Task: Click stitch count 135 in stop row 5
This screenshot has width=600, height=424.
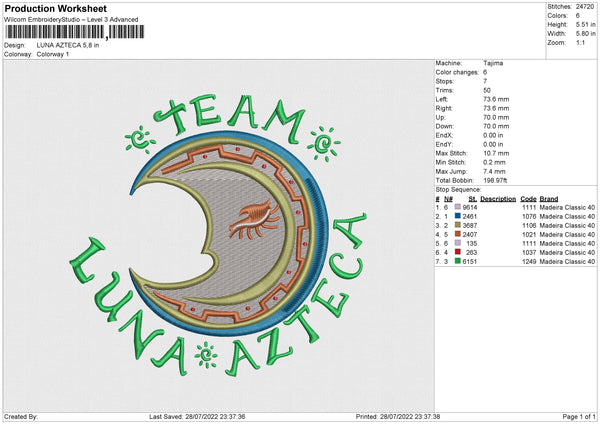Action: point(472,243)
